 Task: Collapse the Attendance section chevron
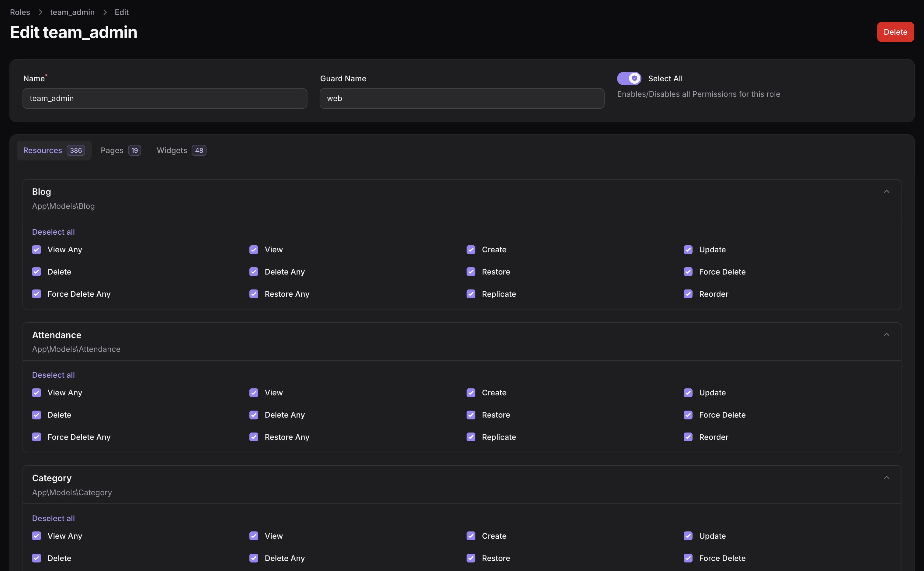click(x=886, y=335)
